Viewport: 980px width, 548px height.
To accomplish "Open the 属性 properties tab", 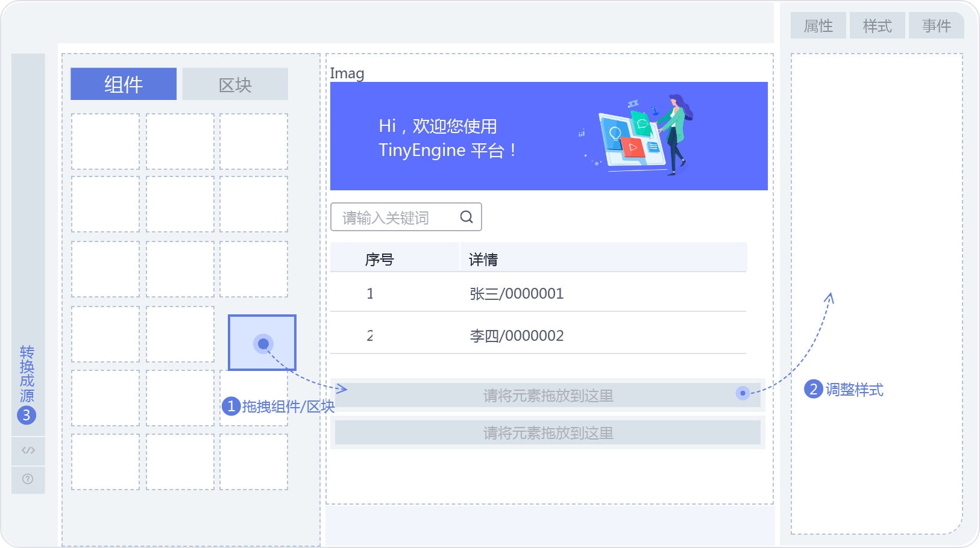I will pyautogui.click(x=818, y=26).
